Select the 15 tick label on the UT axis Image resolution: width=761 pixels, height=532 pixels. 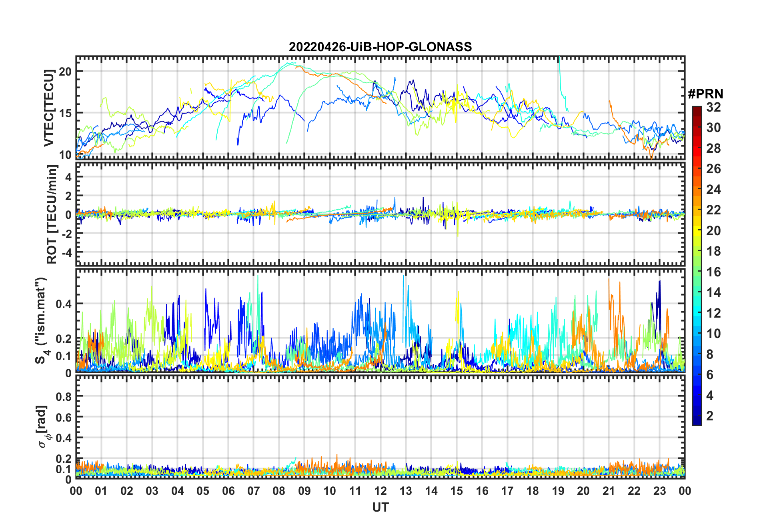pyautogui.click(x=457, y=491)
